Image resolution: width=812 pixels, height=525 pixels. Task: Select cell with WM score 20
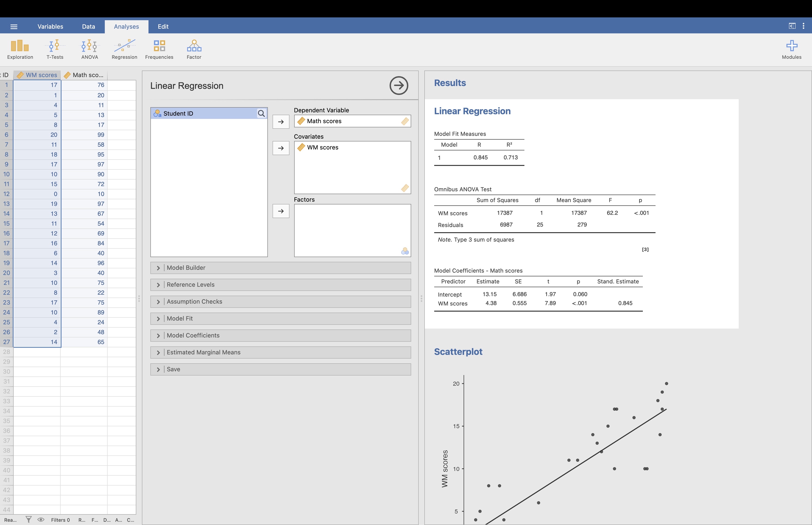click(x=37, y=135)
